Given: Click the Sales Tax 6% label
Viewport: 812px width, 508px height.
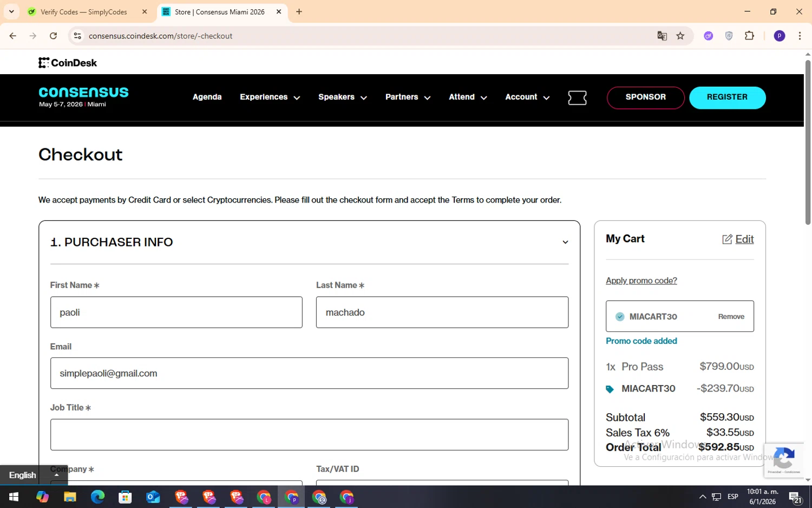Looking at the screenshot, I should click(637, 433).
